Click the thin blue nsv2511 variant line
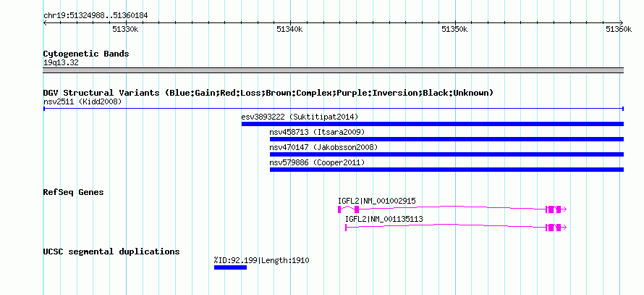 point(334,109)
